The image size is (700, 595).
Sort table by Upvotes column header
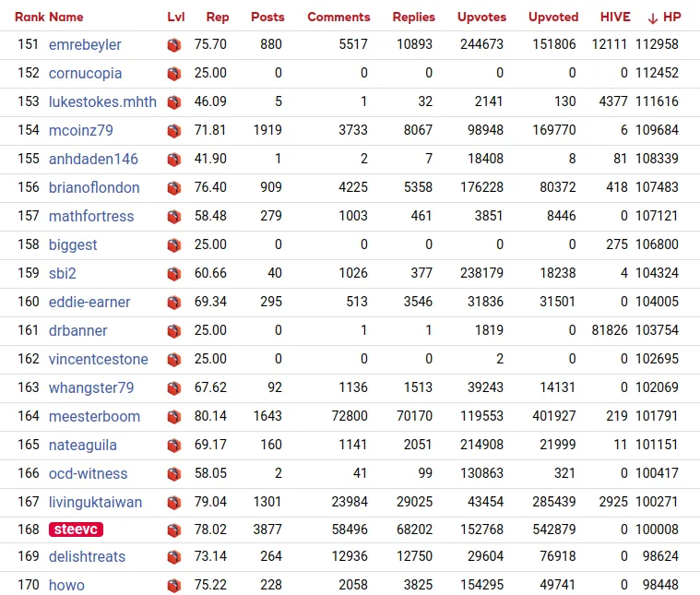coord(481,17)
